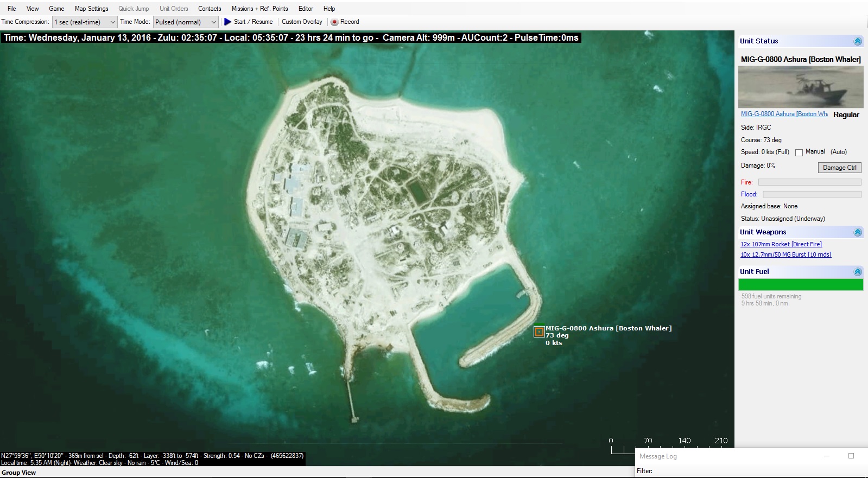Click the Message Log title
The height and width of the screenshot is (478, 868).
(658, 456)
